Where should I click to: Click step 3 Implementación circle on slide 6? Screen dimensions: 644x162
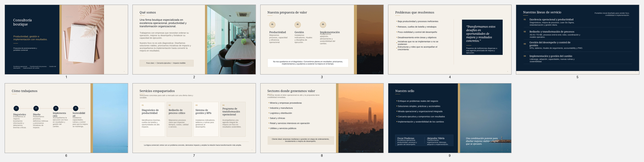[56, 108]
